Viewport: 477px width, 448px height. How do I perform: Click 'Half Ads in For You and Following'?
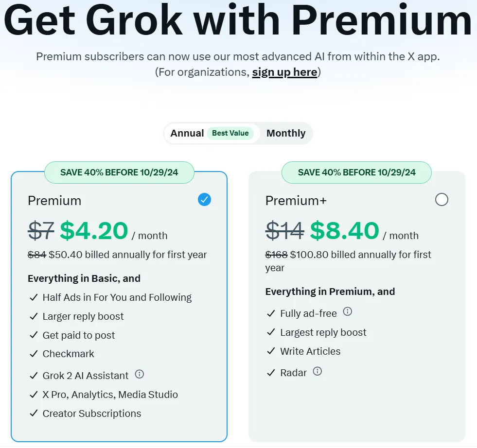point(117,297)
